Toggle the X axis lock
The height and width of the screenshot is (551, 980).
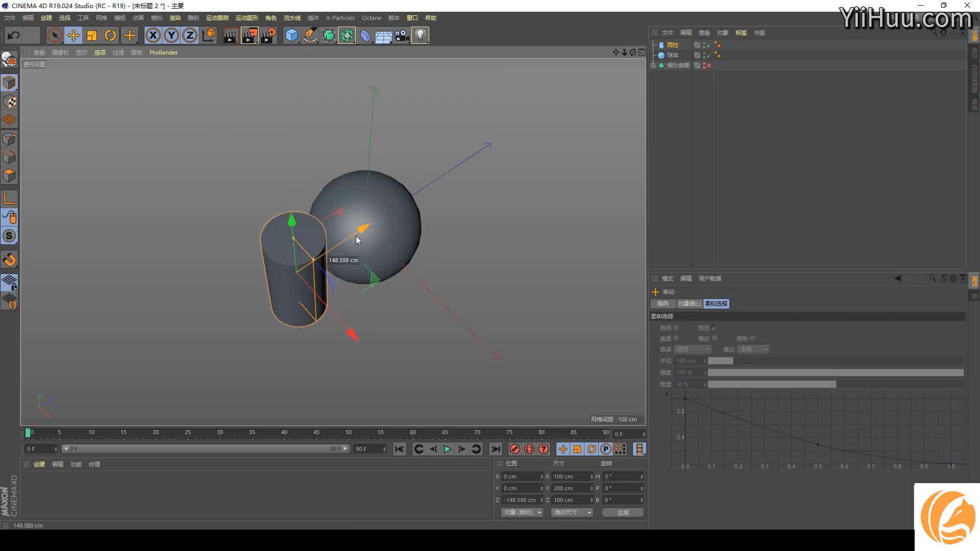153,35
